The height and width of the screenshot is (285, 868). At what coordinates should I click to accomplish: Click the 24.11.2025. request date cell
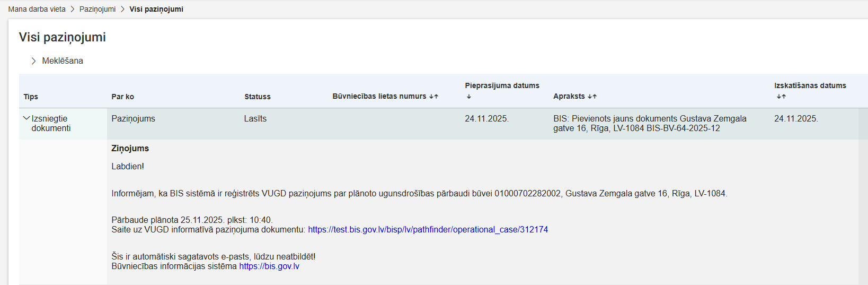(x=486, y=119)
